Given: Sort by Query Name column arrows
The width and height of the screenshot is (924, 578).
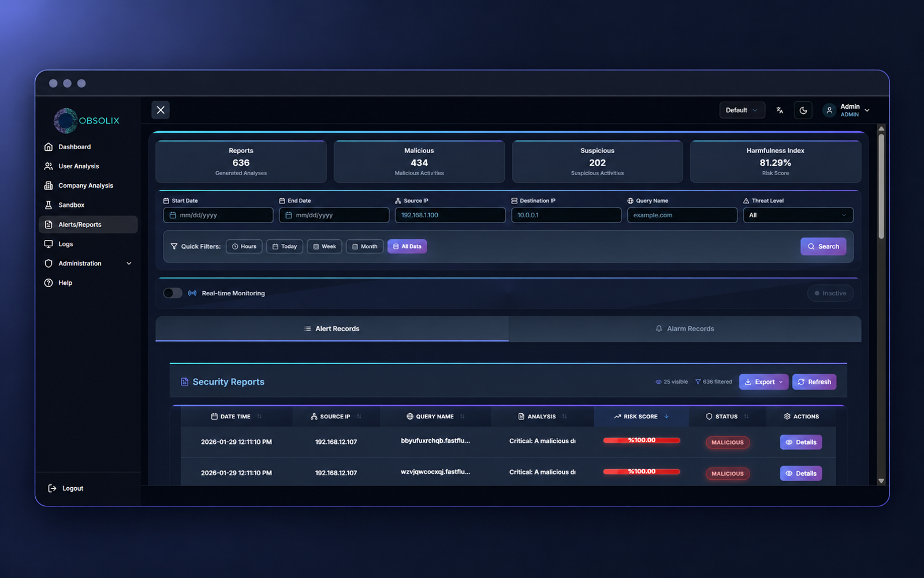Looking at the screenshot, I should point(463,416).
